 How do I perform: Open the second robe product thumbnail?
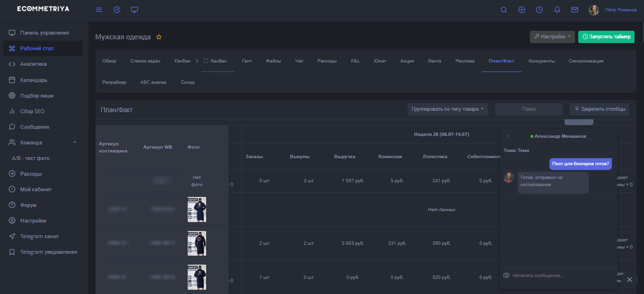[197, 243]
